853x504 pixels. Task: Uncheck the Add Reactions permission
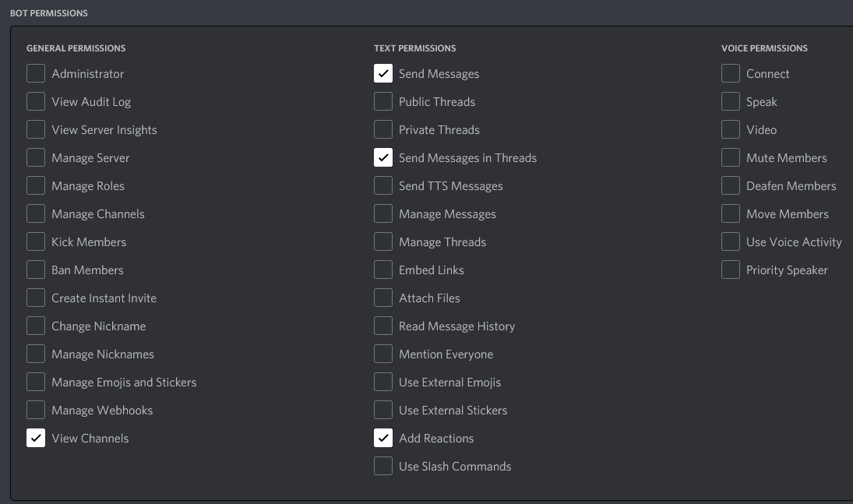coord(382,438)
